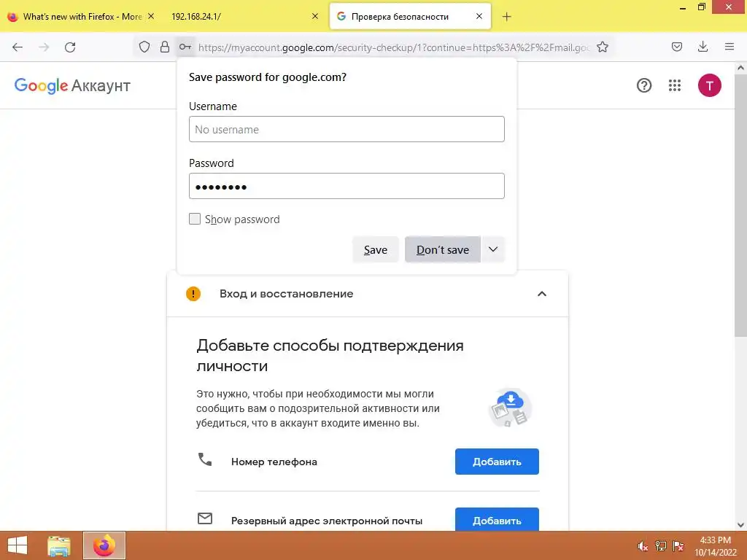Click the forward navigation arrow
This screenshot has width=747, height=560.
[44, 47]
